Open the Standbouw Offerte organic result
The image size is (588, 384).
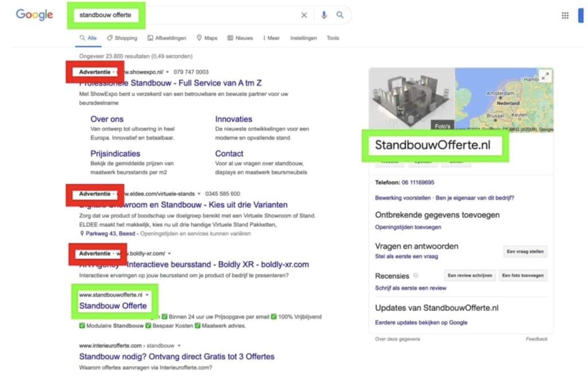[113, 305]
